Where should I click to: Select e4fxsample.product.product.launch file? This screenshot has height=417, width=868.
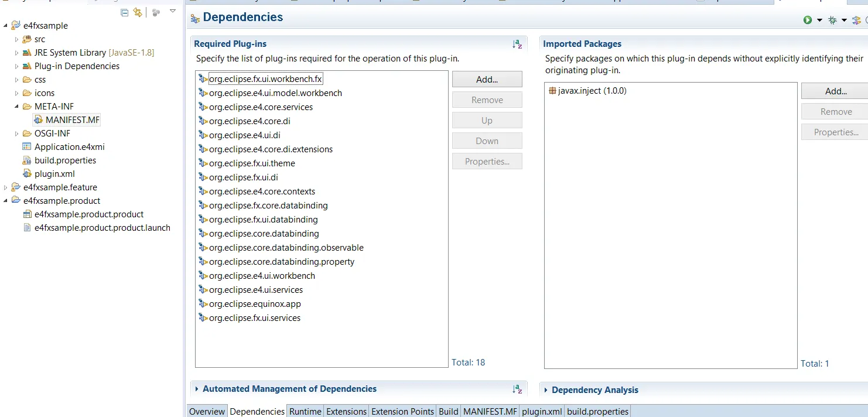102,228
